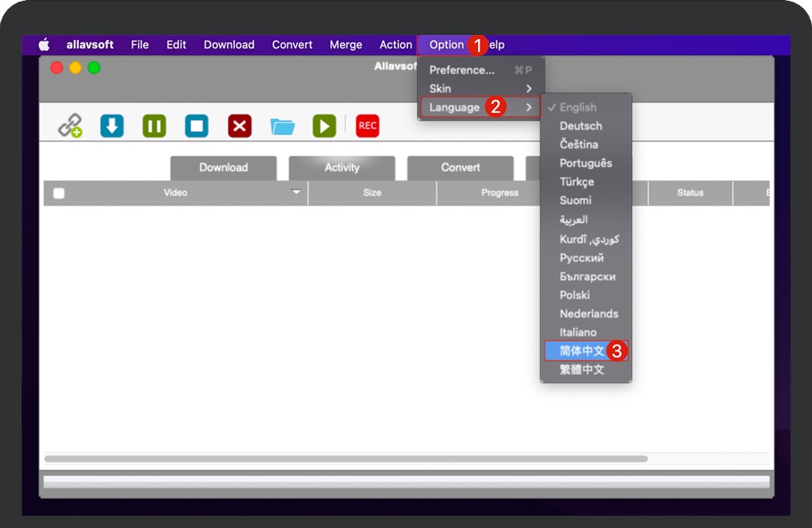Screen dimensions: 812x528
Task: Select 简体中文 language
Action: pos(585,351)
